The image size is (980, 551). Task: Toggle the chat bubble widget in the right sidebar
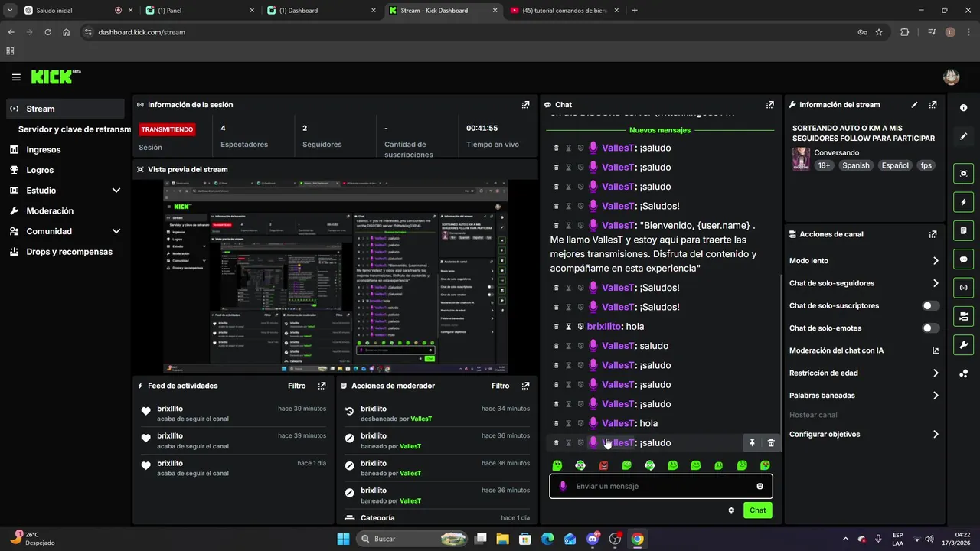click(963, 259)
